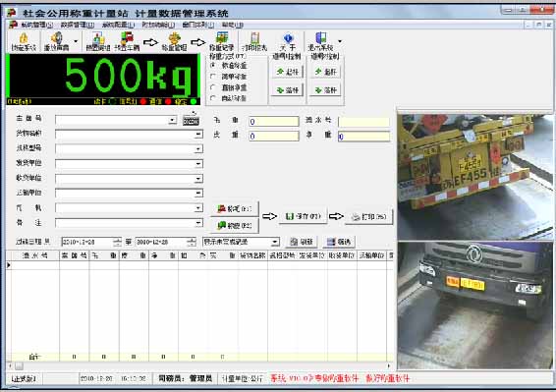The image size is (556, 392).
Task: Click lower barrier button in second channel group
Action: 326,90
